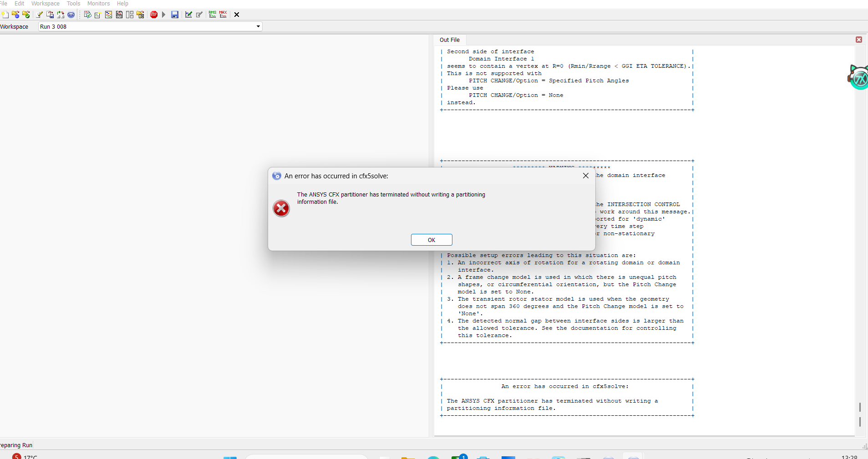Click OK in the error dialog

tap(431, 240)
